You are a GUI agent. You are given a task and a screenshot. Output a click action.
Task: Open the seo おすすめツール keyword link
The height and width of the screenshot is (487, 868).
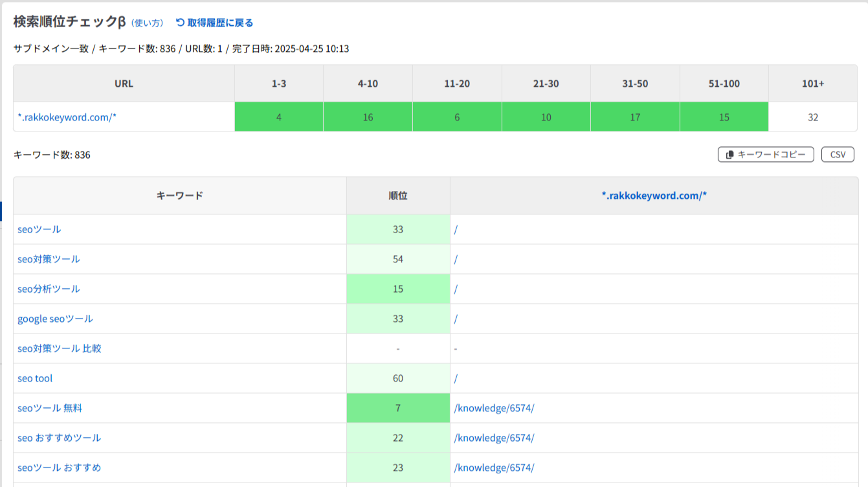(60, 438)
